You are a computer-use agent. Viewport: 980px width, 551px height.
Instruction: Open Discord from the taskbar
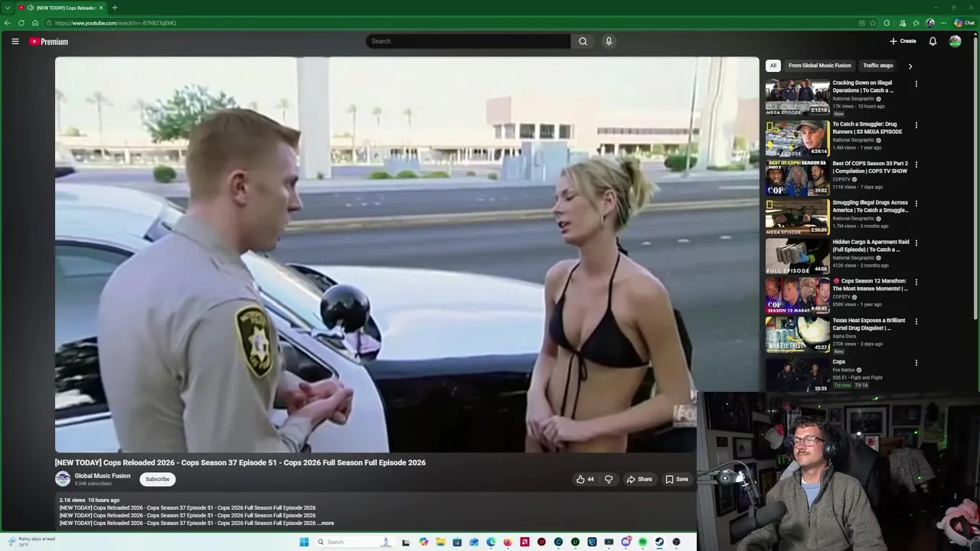coord(626,542)
